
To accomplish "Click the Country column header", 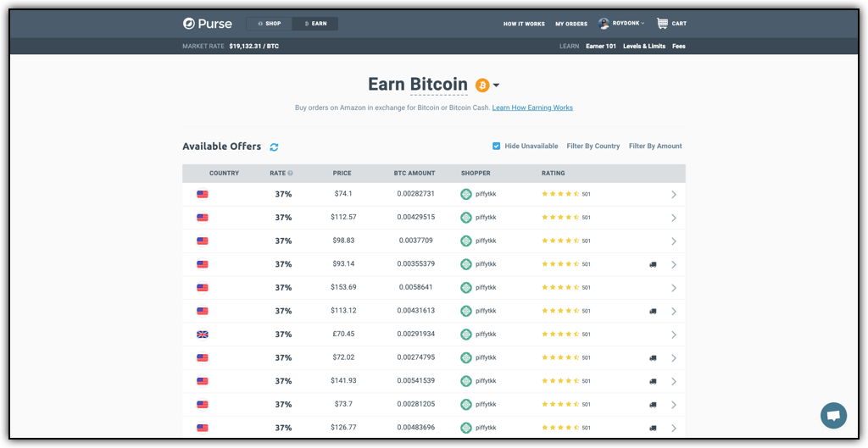I will click(x=224, y=173).
